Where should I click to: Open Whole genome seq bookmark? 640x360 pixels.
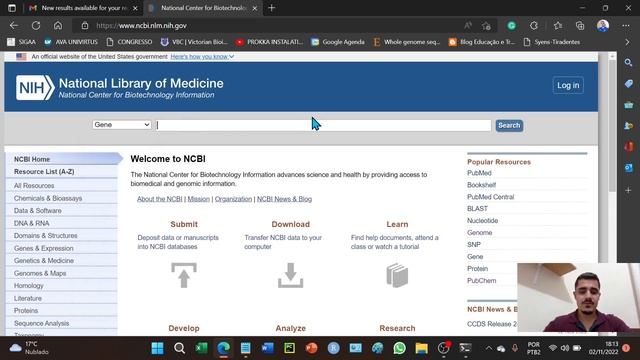407,42
